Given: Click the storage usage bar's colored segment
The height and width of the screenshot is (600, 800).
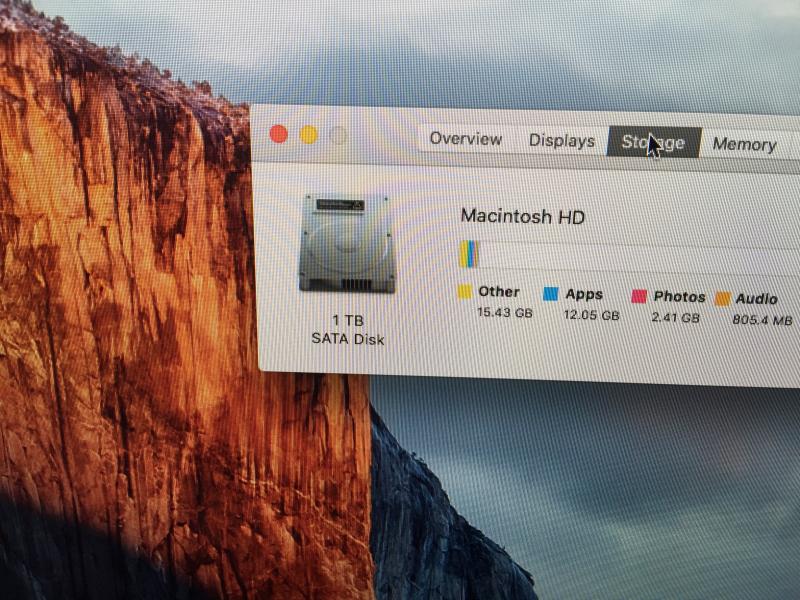Looking at the screenshot, I should [469, 254].
